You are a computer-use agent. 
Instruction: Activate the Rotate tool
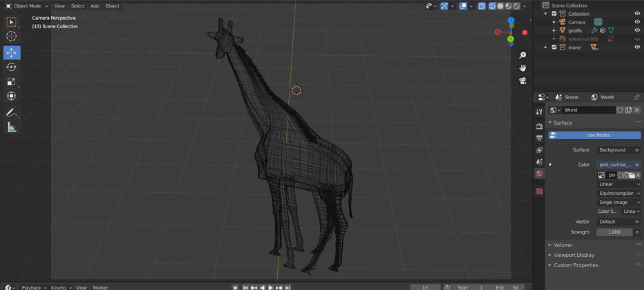pos(12,67)
